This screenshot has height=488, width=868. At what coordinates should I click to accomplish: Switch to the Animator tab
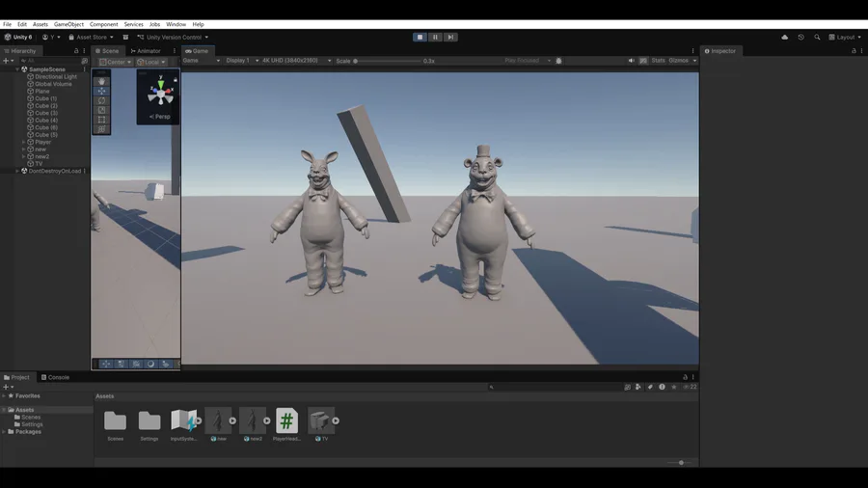146,51
